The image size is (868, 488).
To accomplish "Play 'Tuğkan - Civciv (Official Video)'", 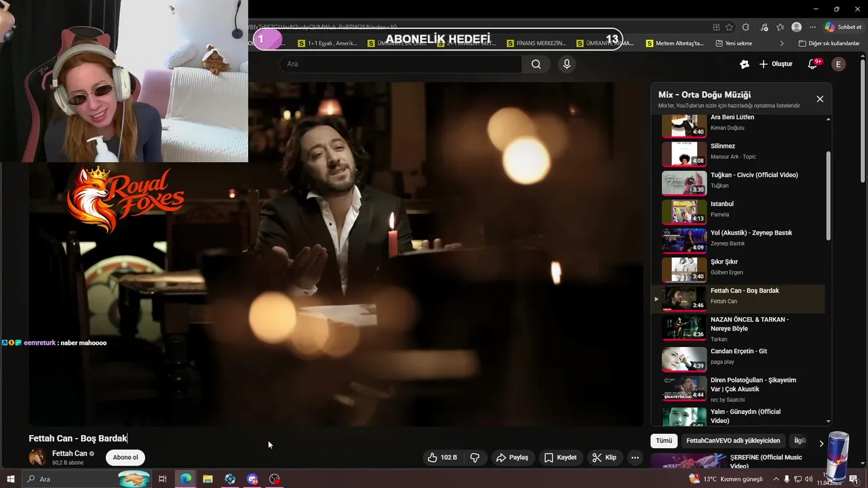I will click(x=738, y=182).
